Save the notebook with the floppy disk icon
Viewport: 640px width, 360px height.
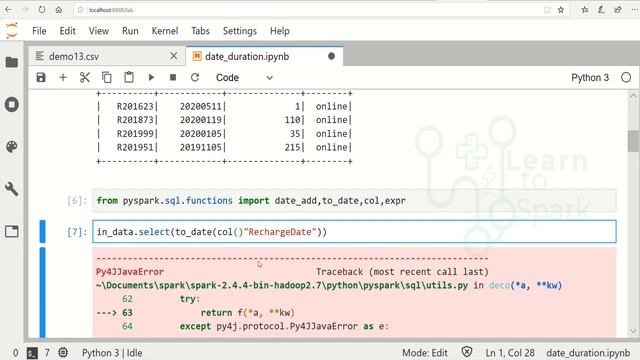41,78
